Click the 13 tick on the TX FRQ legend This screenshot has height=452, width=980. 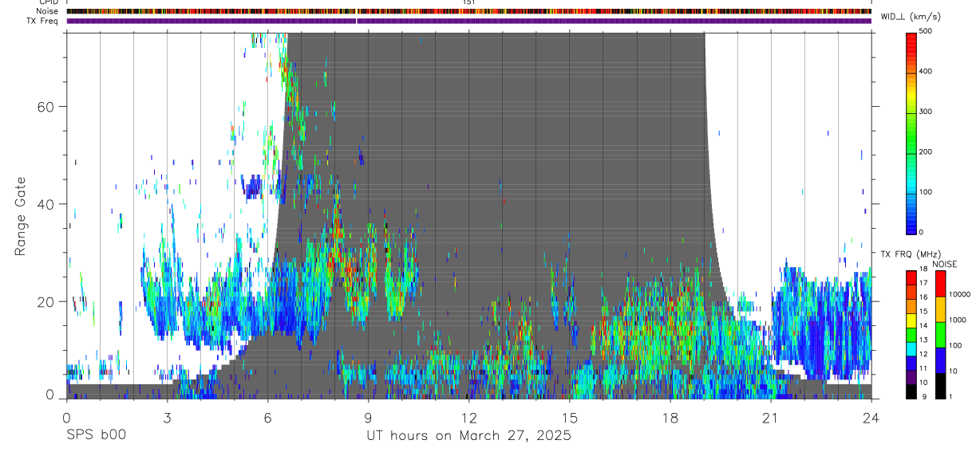click(923, 340)
